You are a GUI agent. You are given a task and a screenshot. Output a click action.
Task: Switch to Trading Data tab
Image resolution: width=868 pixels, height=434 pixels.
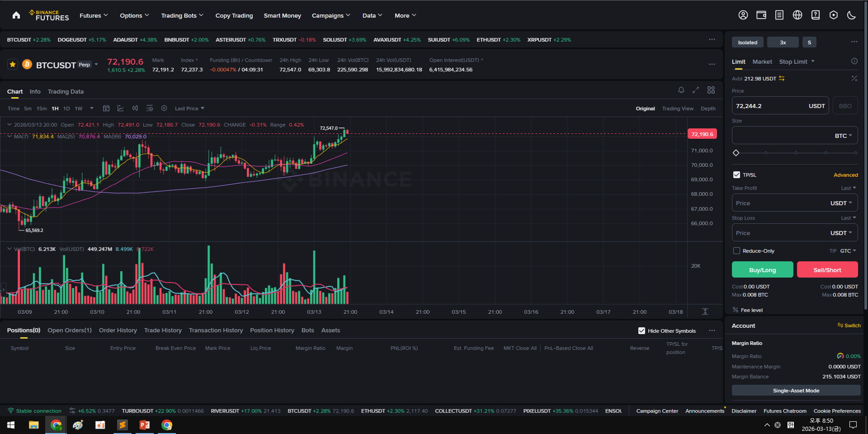[66, 91]
